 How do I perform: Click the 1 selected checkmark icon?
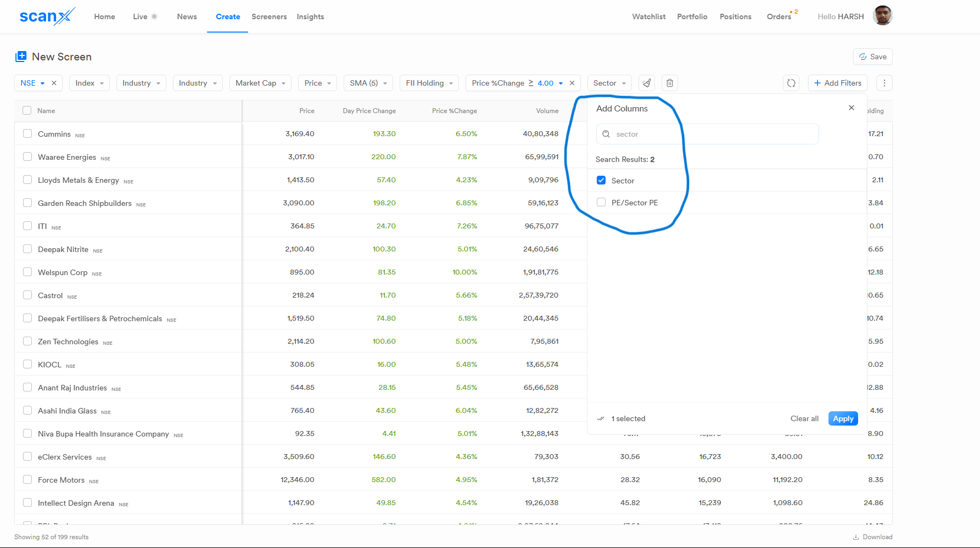click(x=601, y=418)
